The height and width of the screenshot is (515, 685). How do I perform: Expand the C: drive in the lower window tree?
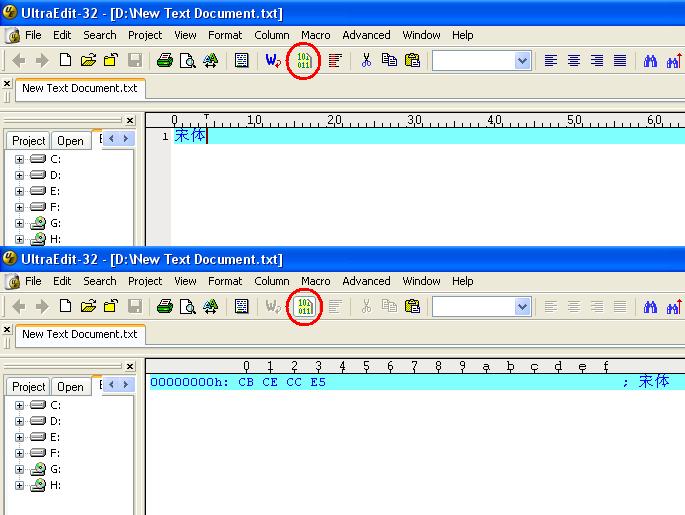tap(19, 405)
